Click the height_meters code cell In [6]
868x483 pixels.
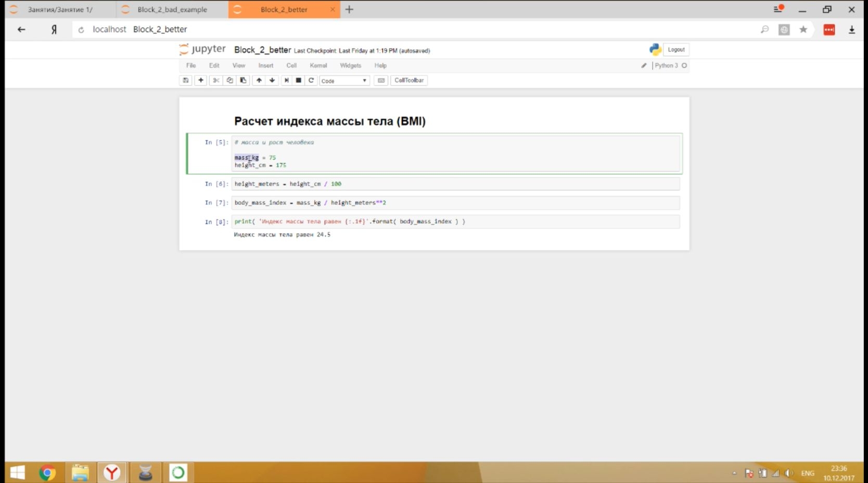(x=456, y=184)
